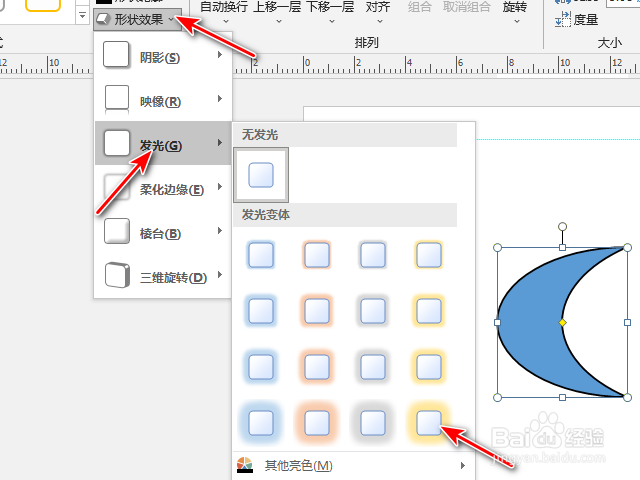Viewport: 640px width, 480px height.
Task: Click the 取消组合 ungroup button
Action: click(467, 7)
